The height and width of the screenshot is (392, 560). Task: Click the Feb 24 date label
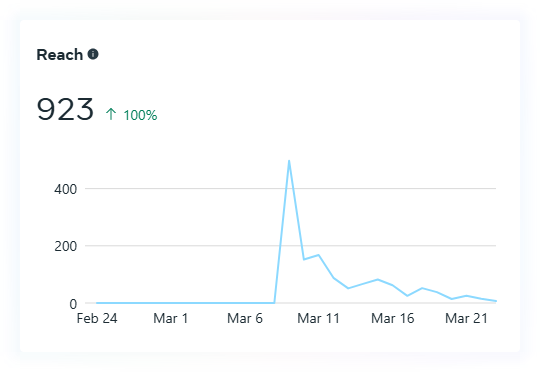click(x=97, y=318)
